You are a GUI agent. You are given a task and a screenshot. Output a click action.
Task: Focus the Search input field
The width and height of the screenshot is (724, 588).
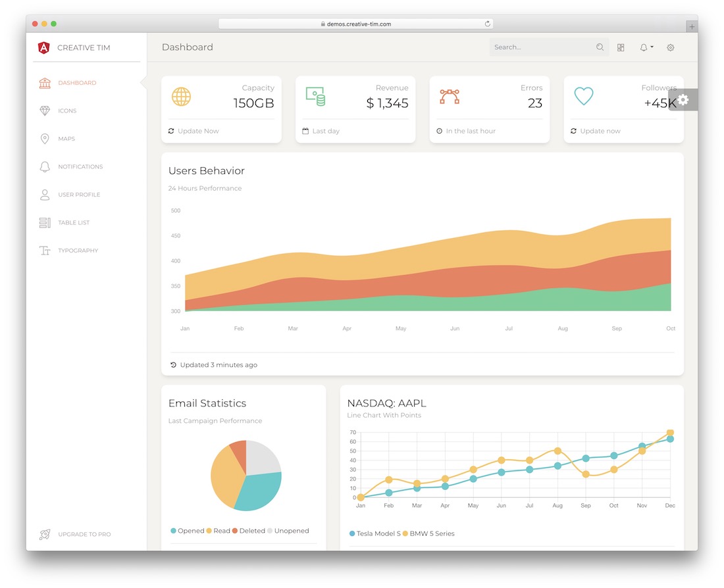click(541, 47)
